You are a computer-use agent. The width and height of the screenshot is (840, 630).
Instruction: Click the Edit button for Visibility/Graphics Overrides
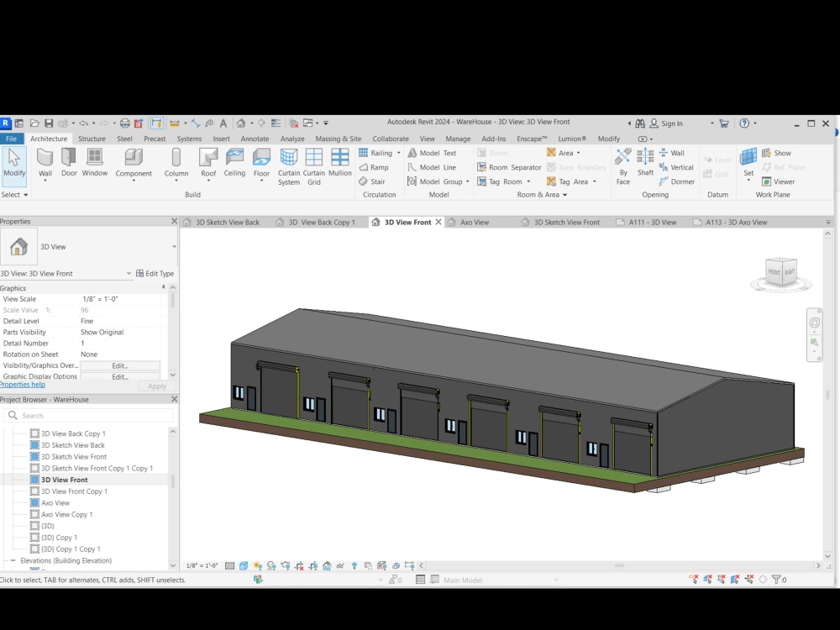pos(119,365)
